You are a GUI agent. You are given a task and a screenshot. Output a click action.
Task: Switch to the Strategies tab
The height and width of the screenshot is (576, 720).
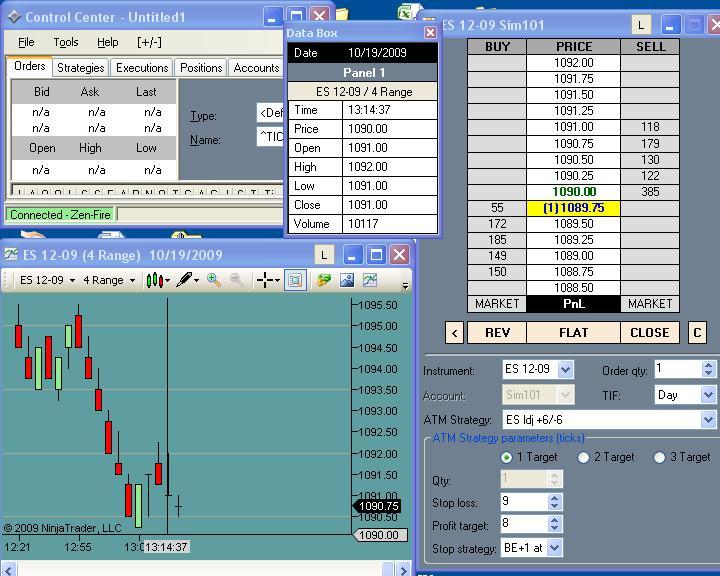[x=80, y=68]
